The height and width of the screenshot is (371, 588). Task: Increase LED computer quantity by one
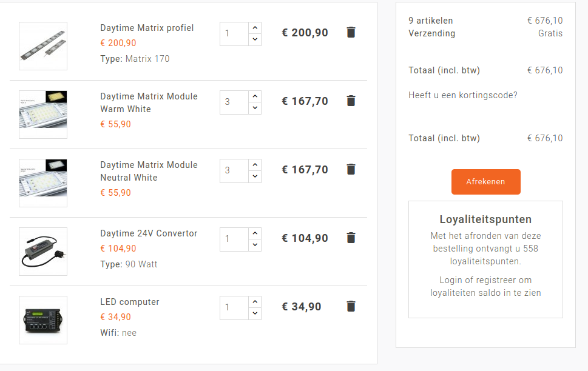pos(255,302)
